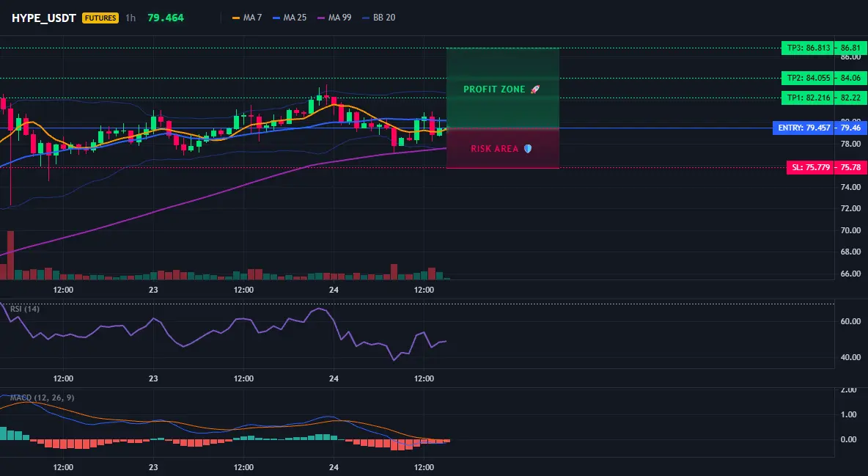Click the 79.46 price axis tag
The height and width of the screenshot is (476, 868).
pos(851,128)
